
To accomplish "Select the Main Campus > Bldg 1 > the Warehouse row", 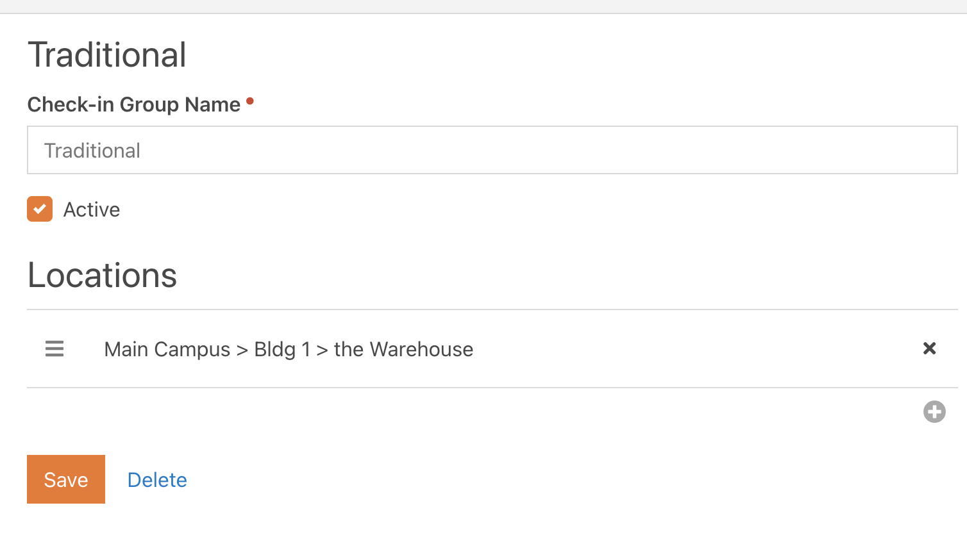I will click(x=288, y=349).
